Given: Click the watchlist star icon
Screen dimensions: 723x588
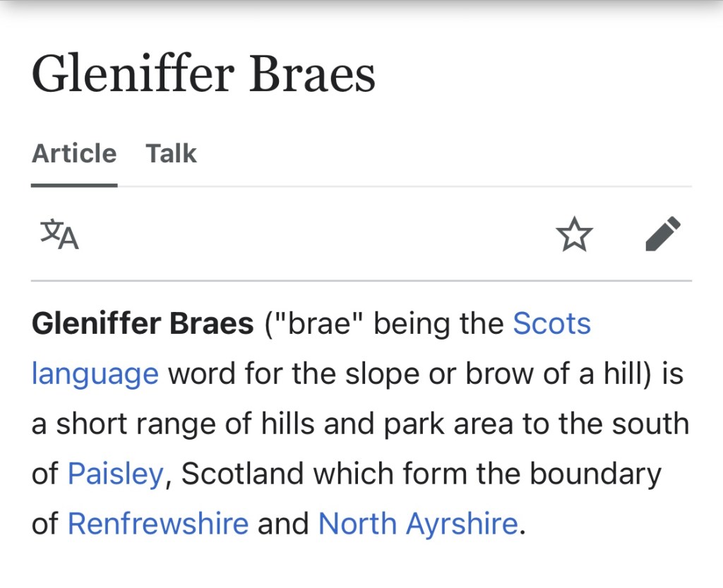Looking at the screenshot, I should click(x=574, y=234).
